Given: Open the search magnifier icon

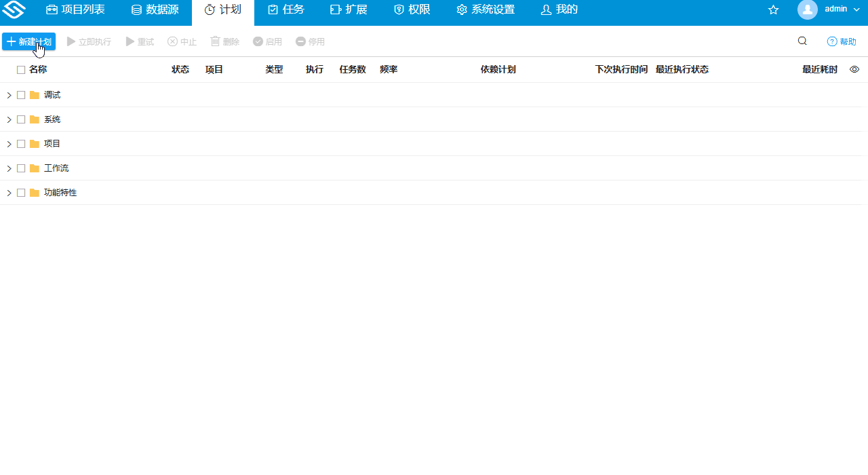Looking at the screenshot, I should tap(802, 41).
